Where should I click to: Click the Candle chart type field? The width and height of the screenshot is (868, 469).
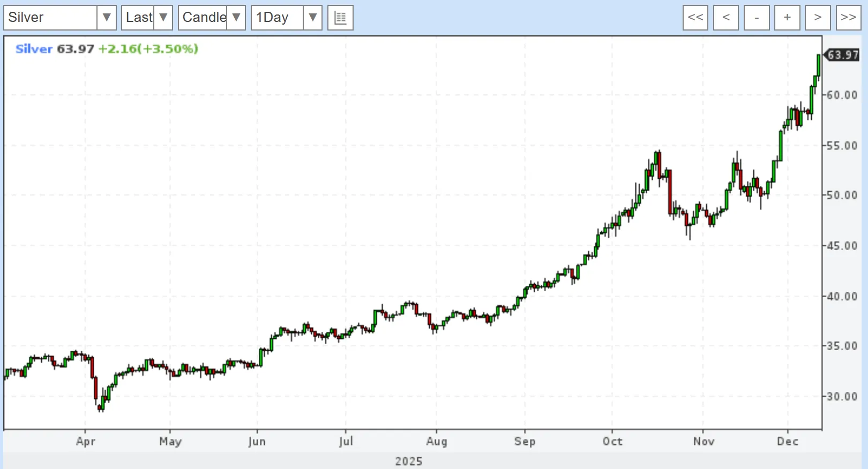coord(203,18)
